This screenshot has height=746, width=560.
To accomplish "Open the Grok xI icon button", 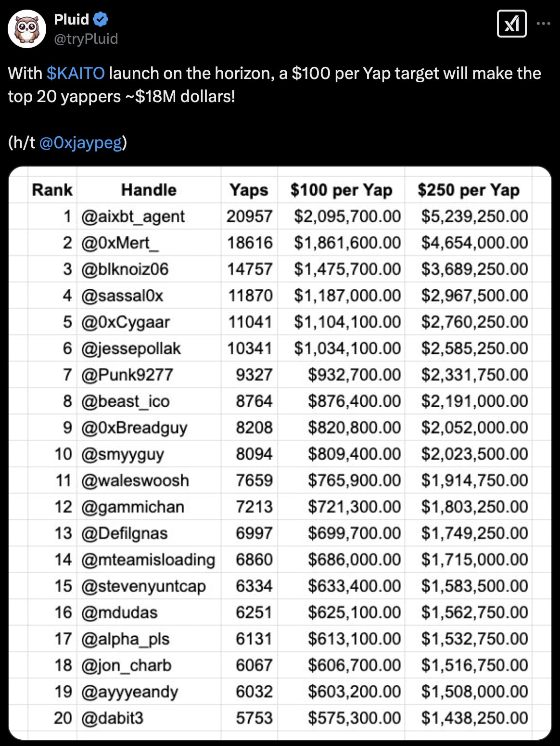I will 511,23.
